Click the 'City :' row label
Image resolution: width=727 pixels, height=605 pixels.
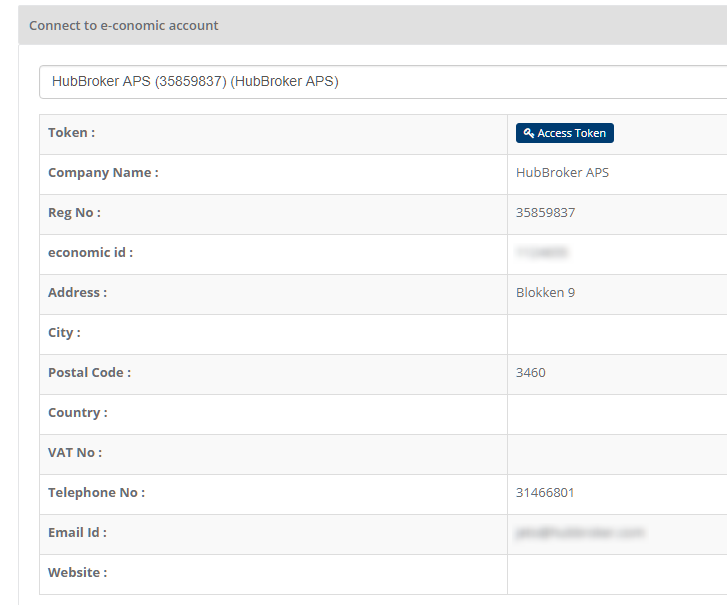point(64,333)
